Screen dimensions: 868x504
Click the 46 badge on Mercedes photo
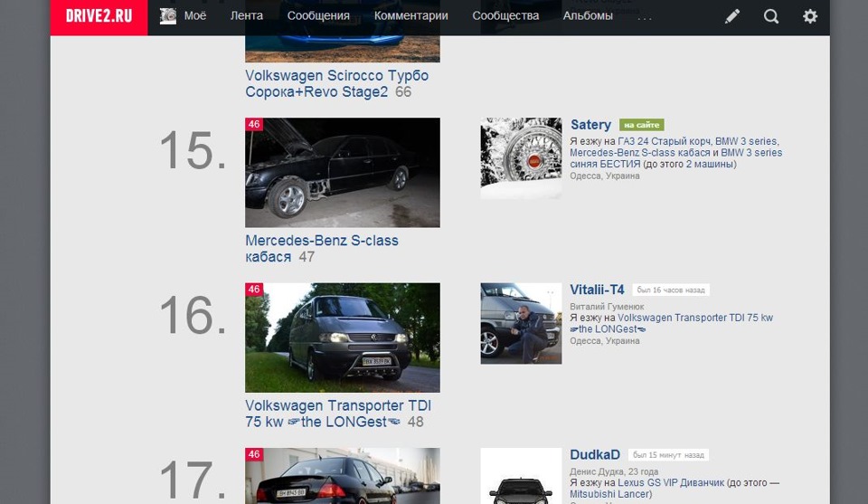254,124
